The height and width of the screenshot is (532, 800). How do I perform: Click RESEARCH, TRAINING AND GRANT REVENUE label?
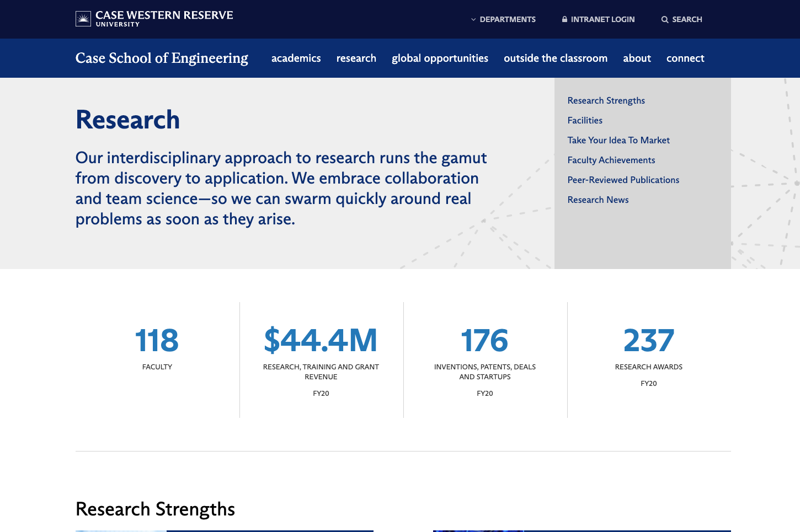[x=321, y=372]
